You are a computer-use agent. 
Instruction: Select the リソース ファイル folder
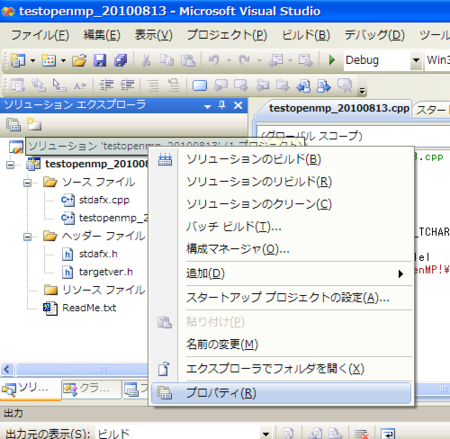[104, 290]
